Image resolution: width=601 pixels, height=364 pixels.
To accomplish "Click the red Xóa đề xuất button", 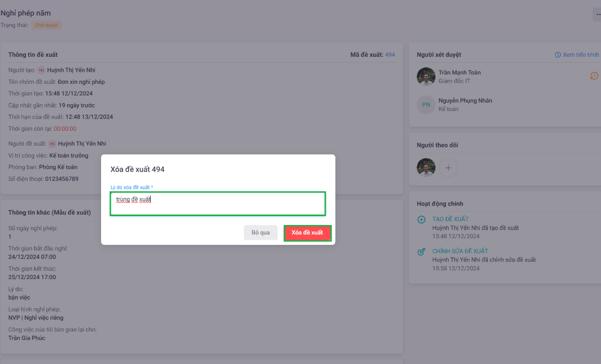I will coord(307,233).
